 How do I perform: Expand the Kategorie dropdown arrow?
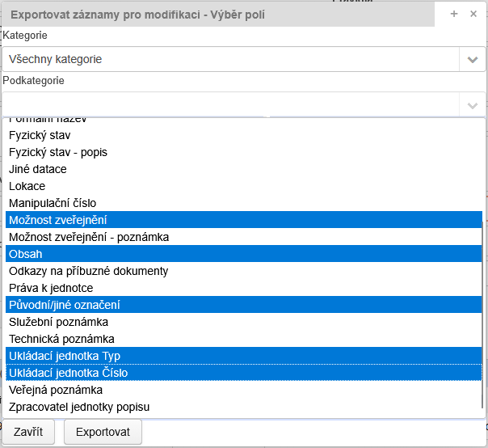click(472, 59)
